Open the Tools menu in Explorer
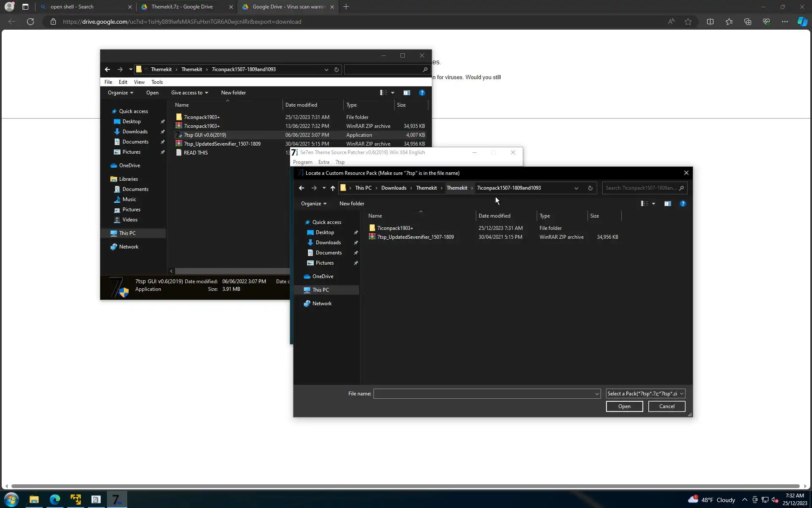Screen dimensions: 812x508 click(157, 82)
